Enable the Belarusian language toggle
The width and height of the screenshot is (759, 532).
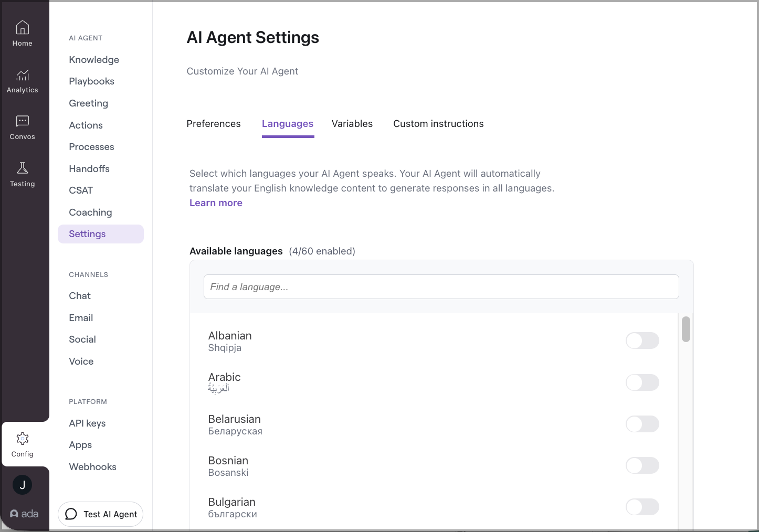tap(642, 424)
